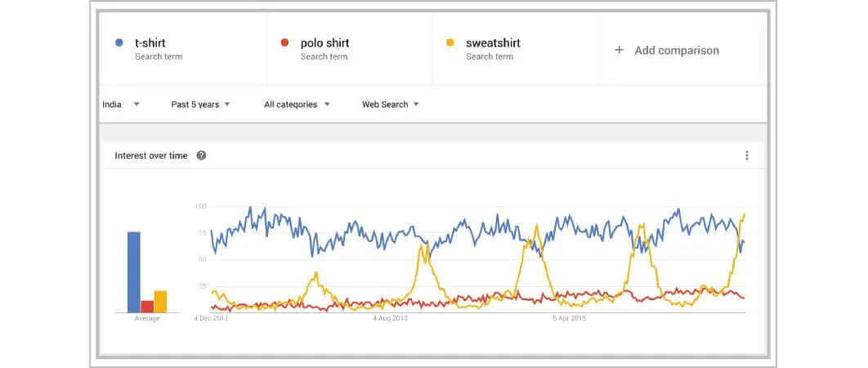Click the yellow average bar for sweatshirt

(x=160, y=301)
